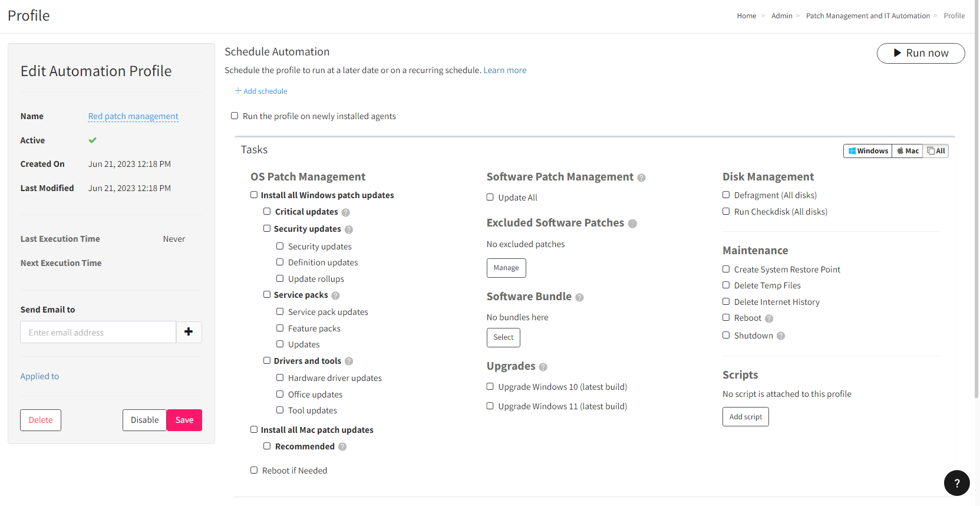Show All platform tasks
980x506 pixels.
tap(936, 151)
